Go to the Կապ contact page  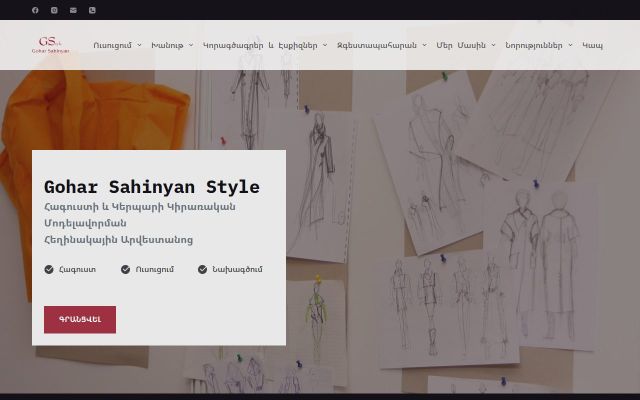tap(592, 45)
